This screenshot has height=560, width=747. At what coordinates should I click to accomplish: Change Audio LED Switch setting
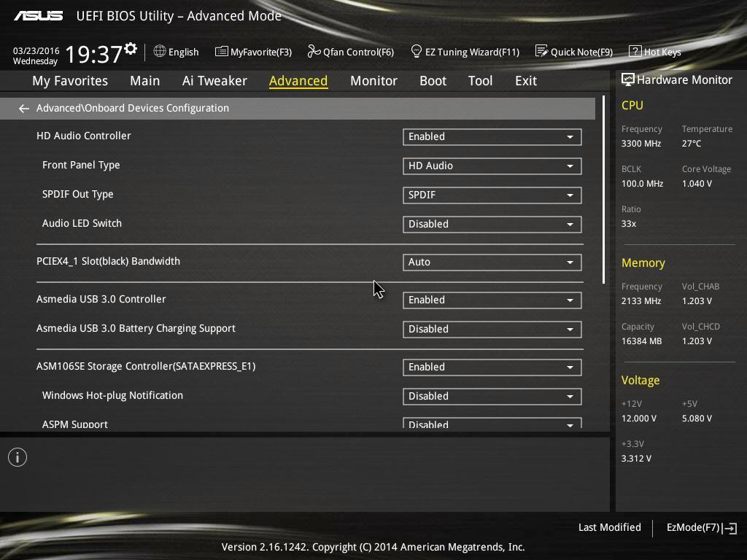(x=492, y=224)
